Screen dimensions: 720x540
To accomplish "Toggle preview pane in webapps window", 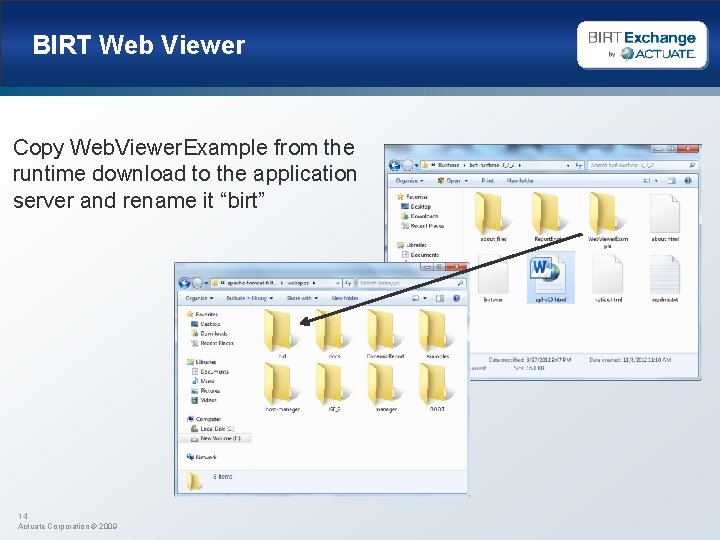I will (x=439, y=298).
